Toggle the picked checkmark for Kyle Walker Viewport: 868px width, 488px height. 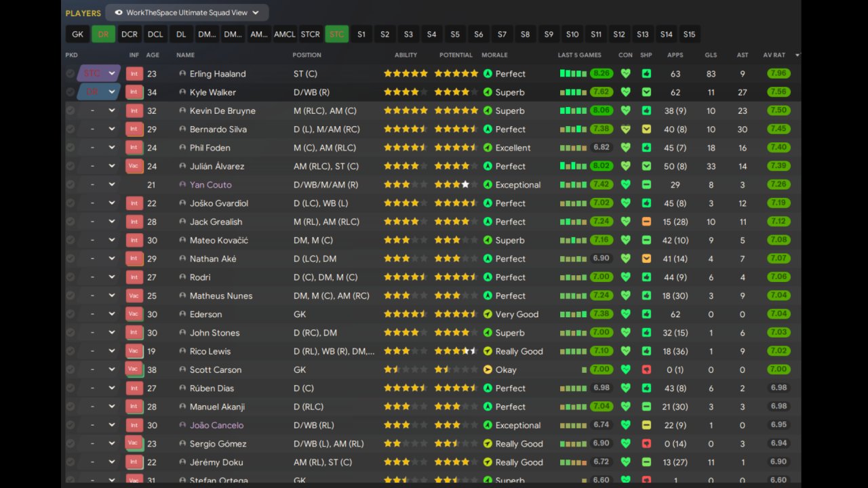tap(70, 92)
